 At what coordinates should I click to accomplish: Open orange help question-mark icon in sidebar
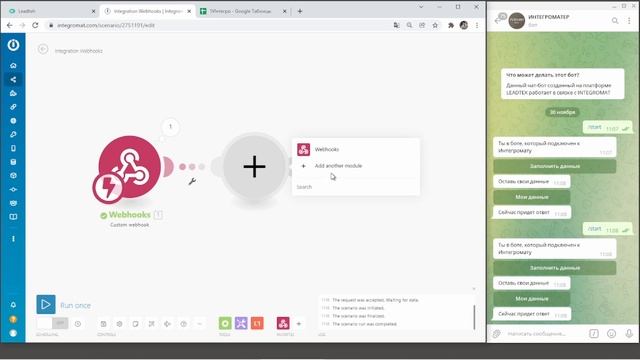(13, 319)
